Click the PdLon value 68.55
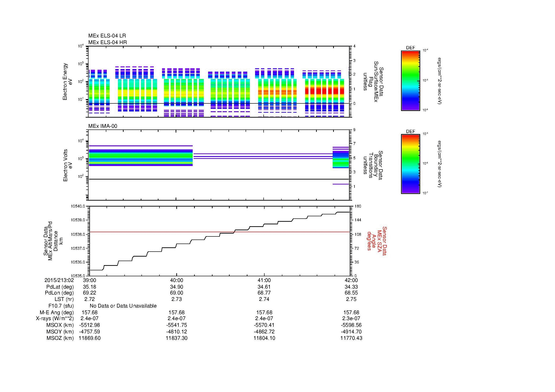Screen dimensions: 555x392 point(351,293)
